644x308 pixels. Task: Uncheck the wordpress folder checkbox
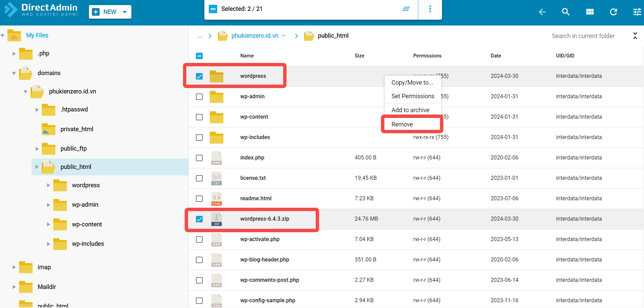coord(199,76)
